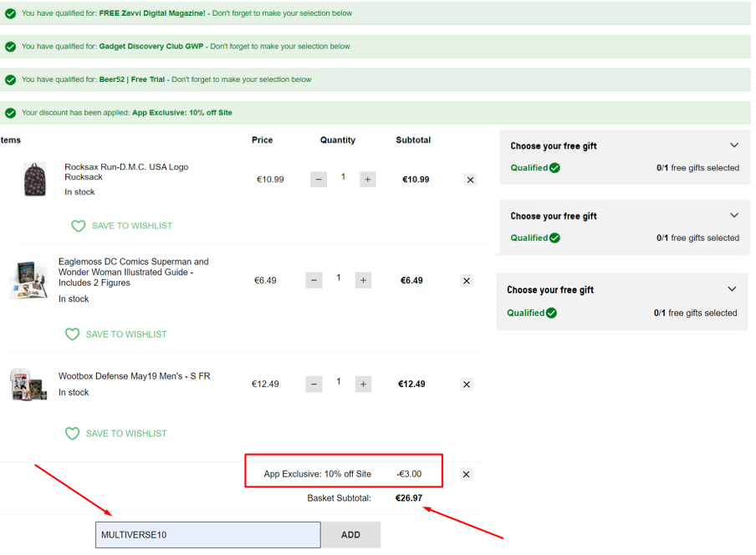Click the -€3.00 discount amount
The height and width of the screenshot is (555, 756).
click(x=409, y=474)
